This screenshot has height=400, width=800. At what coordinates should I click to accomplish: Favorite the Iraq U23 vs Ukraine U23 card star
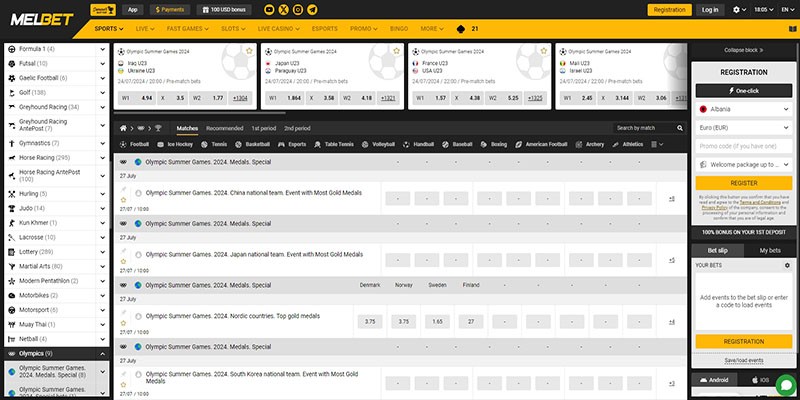[249, 51]
